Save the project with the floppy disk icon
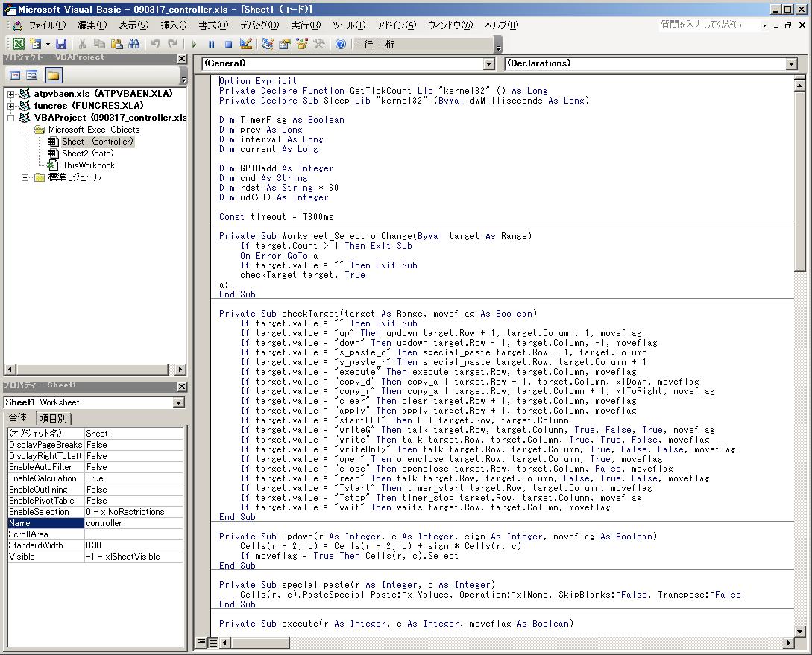The width and height of the screenshot is (812, 655). coord(61,45)
